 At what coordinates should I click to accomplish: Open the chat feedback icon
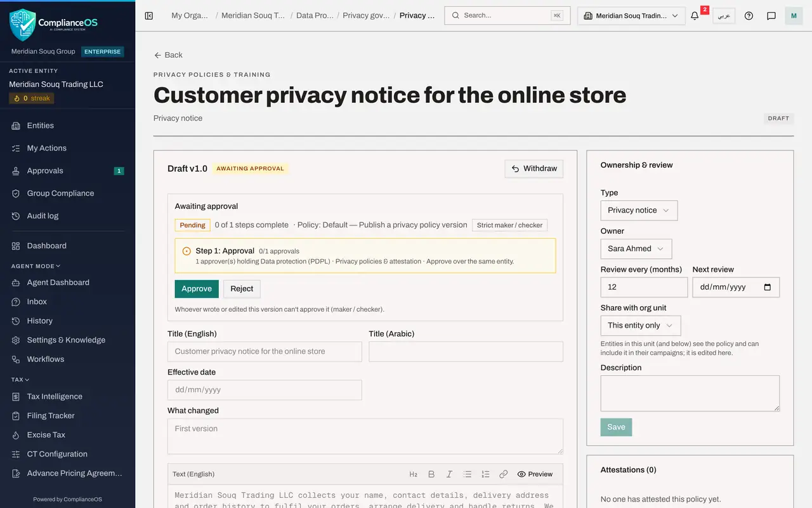[x=771, y=16]
